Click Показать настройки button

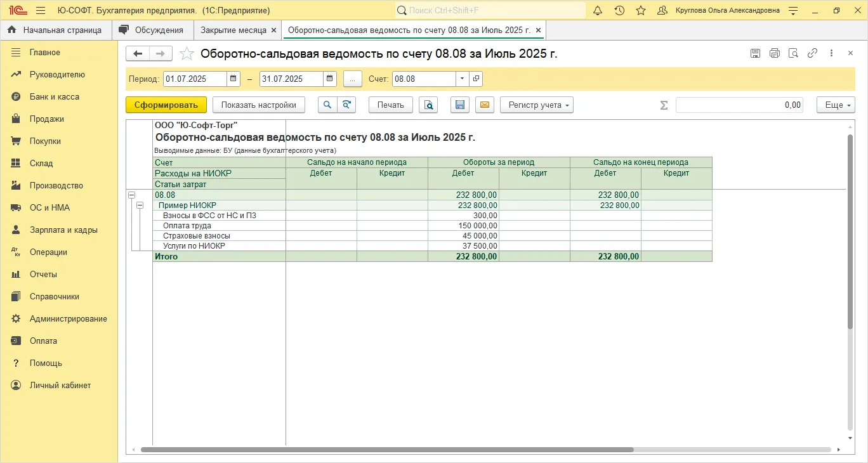259,105
